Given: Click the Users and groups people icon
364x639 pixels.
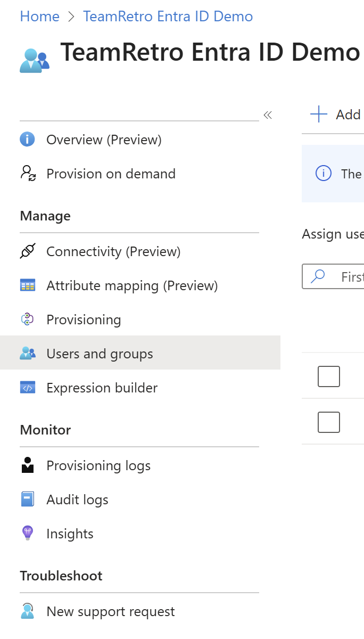Looking at the screenshot, I should (27, 354).
